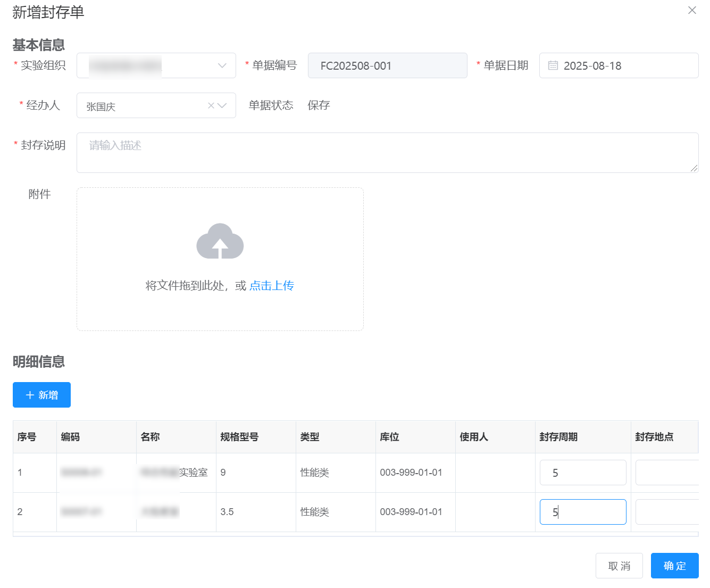Clear the 经办人 selection with X icon
This screenshot has width=710, height=588.
click(x=211, y=105)
